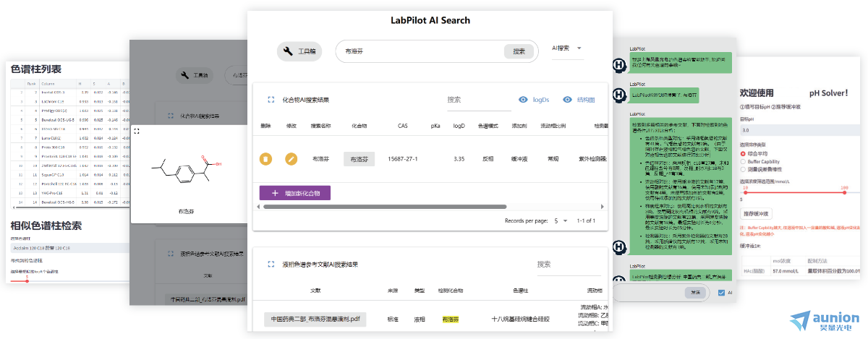Select the Buffer Capibility radio option
Image resolution: width=868 pixels, height=339 pixels.
coord(743,161)
